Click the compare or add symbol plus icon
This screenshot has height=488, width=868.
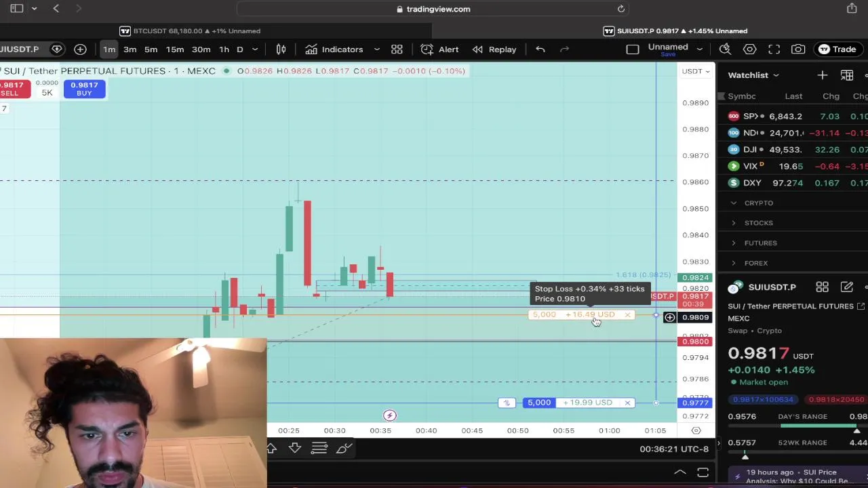[80, 49]
